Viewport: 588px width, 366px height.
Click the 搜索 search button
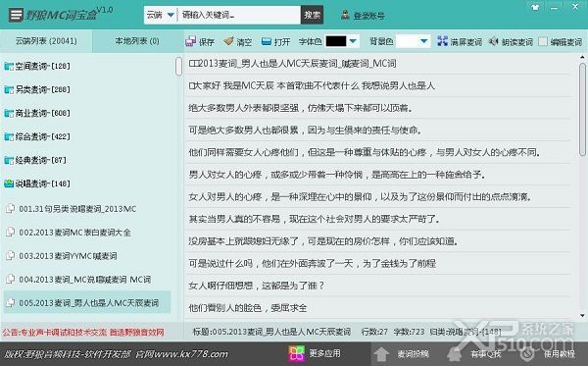point(312,15)
